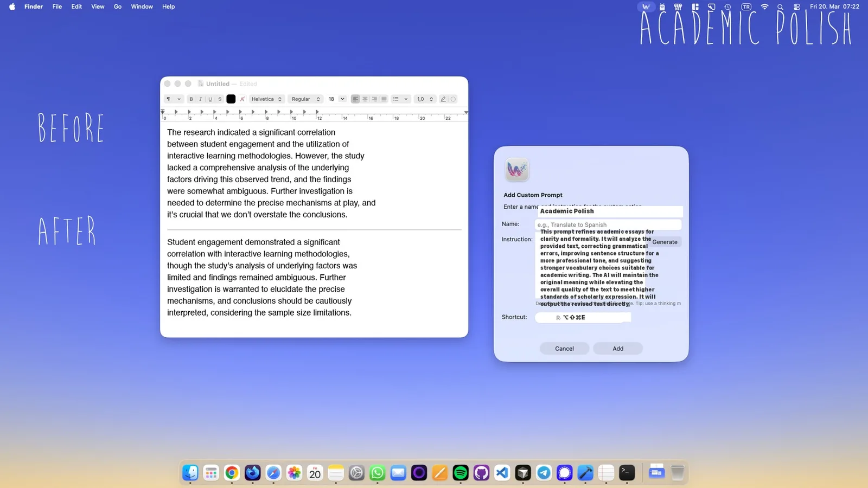Toggle Strikethrough in the TextEdit toolbar
This screenshot has height=488, width=868.
coord(220,99)
